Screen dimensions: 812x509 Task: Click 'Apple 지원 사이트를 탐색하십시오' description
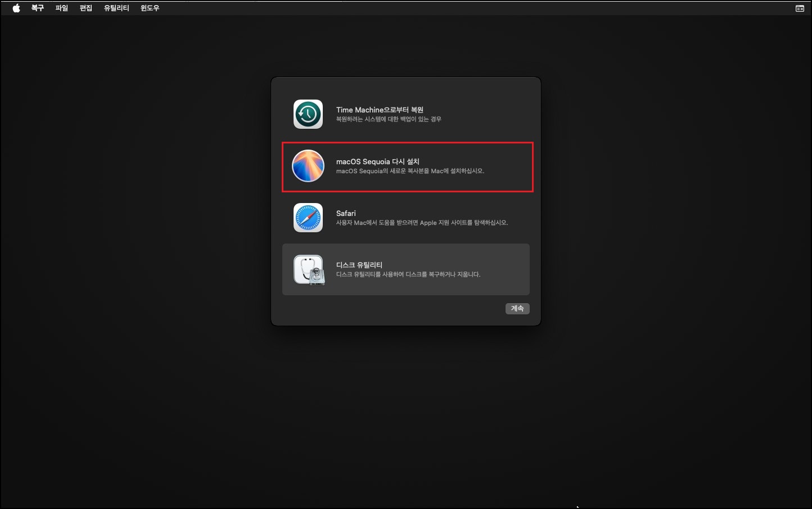click(464, 223)
